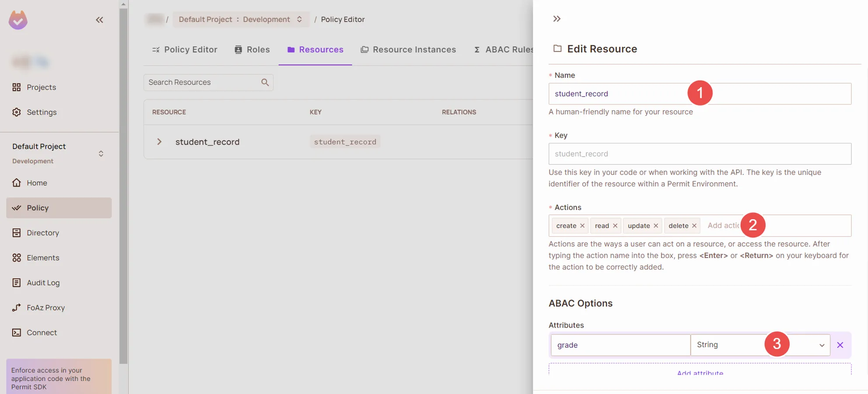The image size is (868, 394).
Task: Switch to the Roles tab
Action: point(252,50)
